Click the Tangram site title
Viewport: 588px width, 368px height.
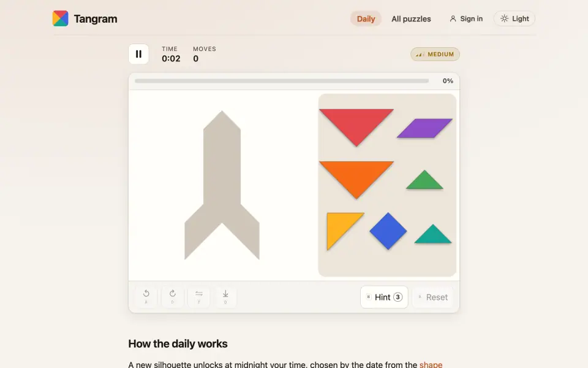(x=96, y=19)
